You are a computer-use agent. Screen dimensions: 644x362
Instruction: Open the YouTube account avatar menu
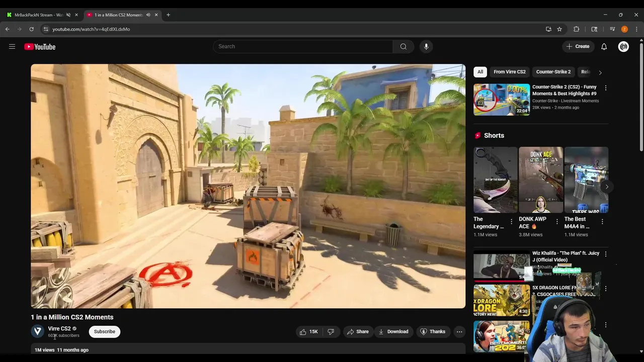(623, 47)
